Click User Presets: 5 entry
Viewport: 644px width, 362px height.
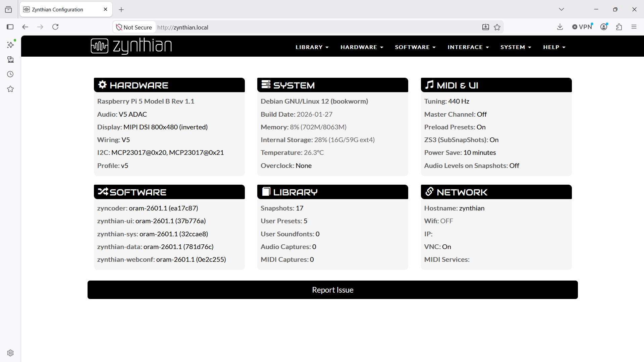pos(284,221)
